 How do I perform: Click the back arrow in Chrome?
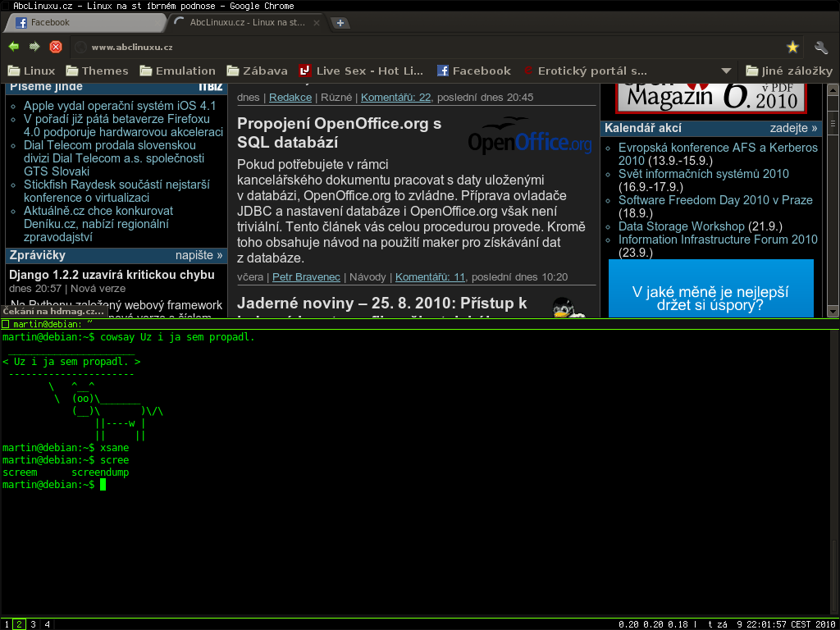(14, 47)
